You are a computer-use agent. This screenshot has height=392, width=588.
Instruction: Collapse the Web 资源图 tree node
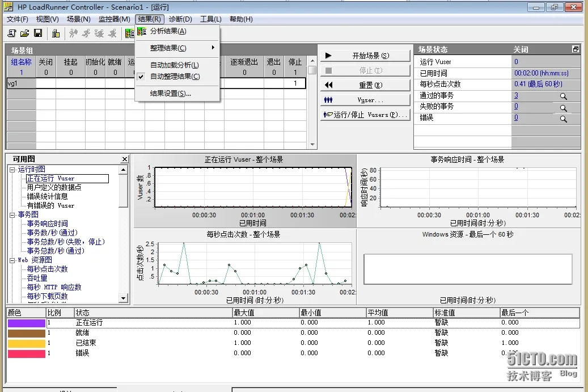[12, 260]
